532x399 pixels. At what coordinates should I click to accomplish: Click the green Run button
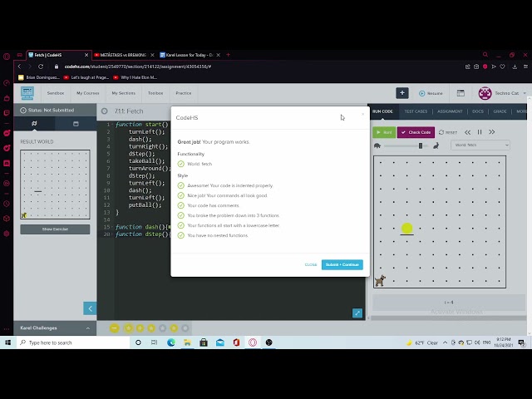tap(384, 132)
